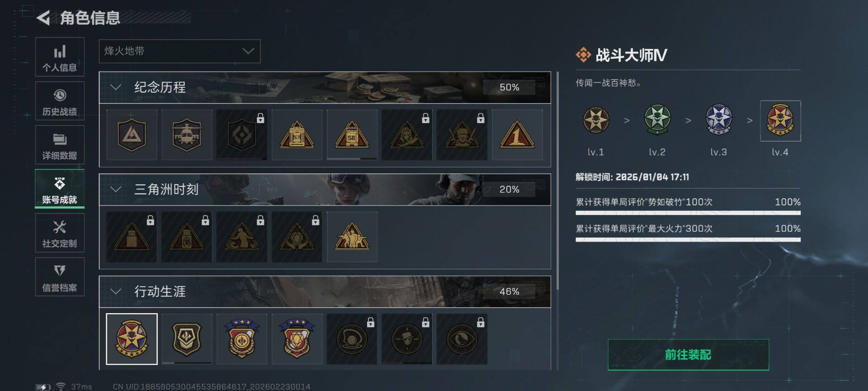Select the number 1 triangle badge
Image resolution: width=868 pixels, height=391 pixels.
pos(517,135)
